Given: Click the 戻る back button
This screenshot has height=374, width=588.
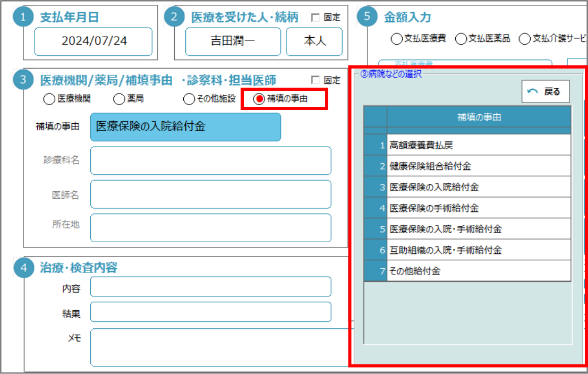Looking at the screenshot, I should coord(546,92).
